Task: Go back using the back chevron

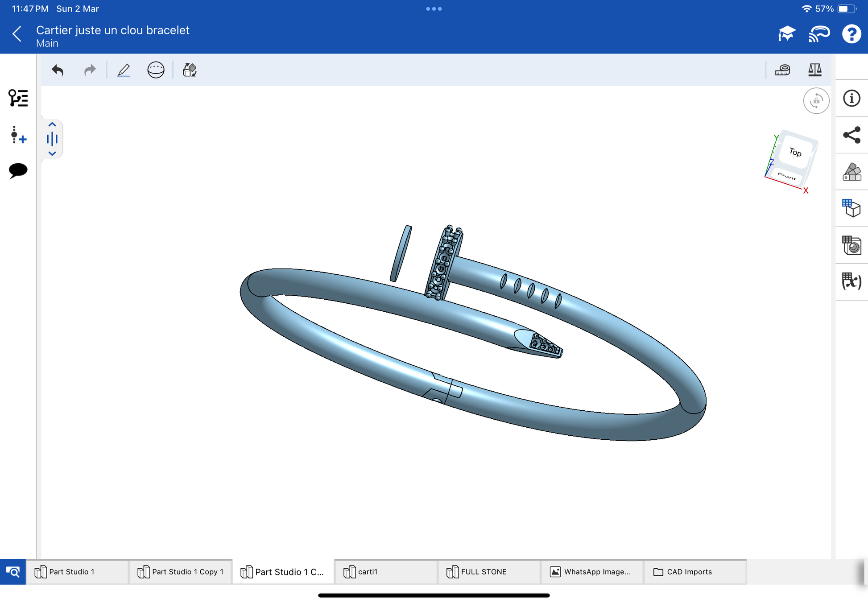Action: tap(17, 34)
